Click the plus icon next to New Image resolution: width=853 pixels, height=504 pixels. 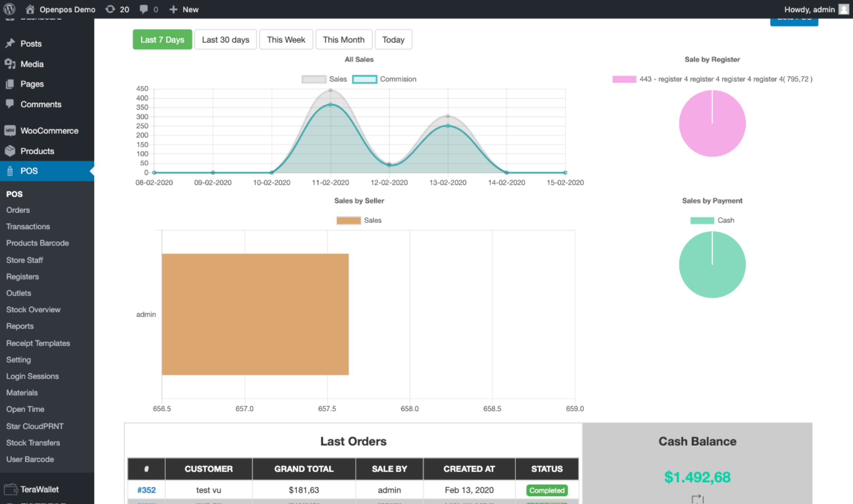coord(173,9)
